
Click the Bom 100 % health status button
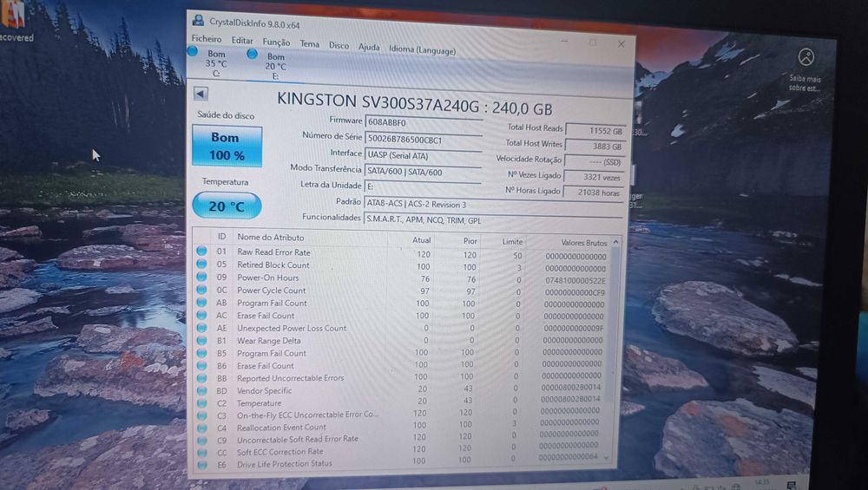[227, 146]
